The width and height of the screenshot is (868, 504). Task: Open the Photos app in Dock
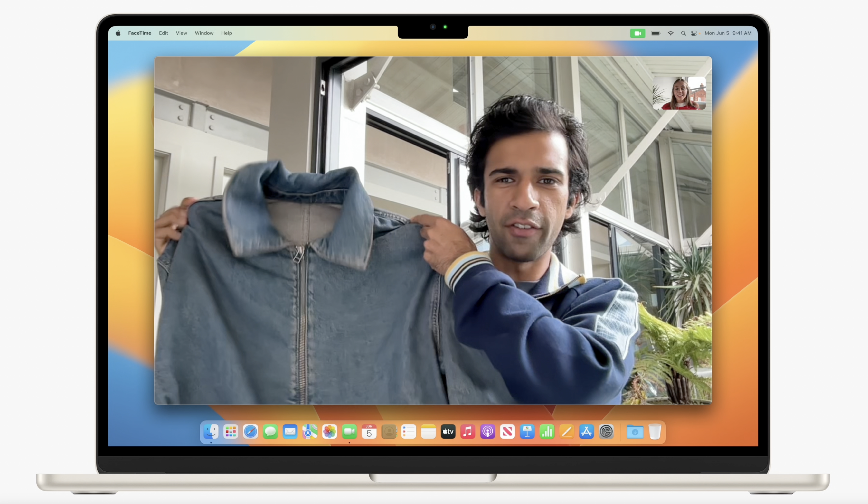[329, 431]
